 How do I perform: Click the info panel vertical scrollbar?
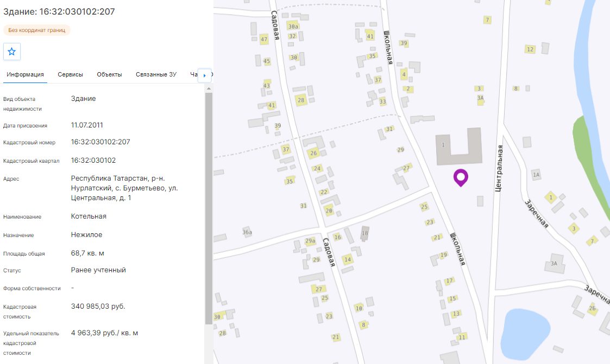(209, 208)
